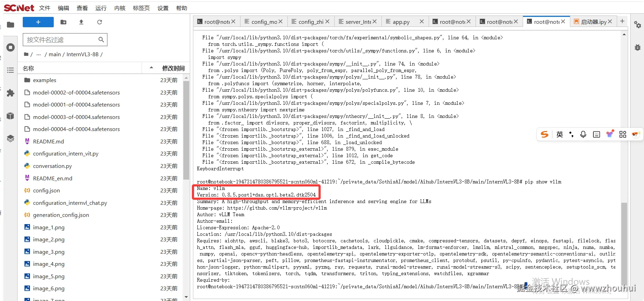Open the debugger bug icon on right

coord(637,47)
